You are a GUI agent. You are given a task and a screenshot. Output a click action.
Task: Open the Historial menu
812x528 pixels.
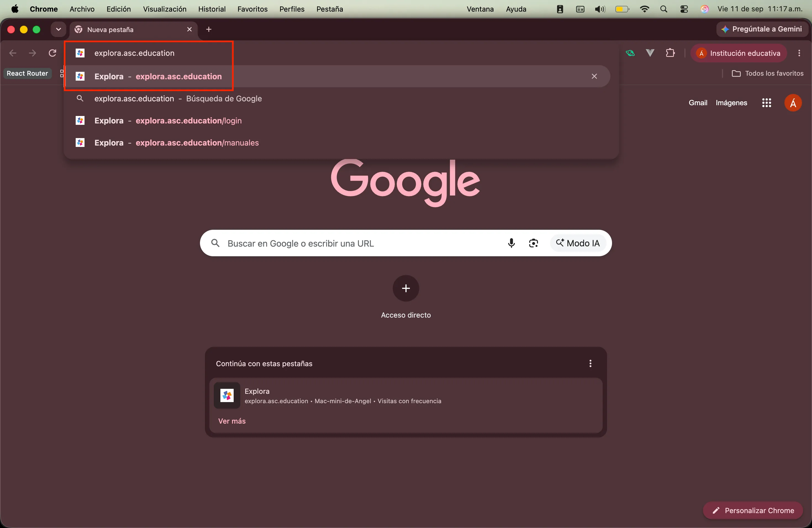[212, 9]
